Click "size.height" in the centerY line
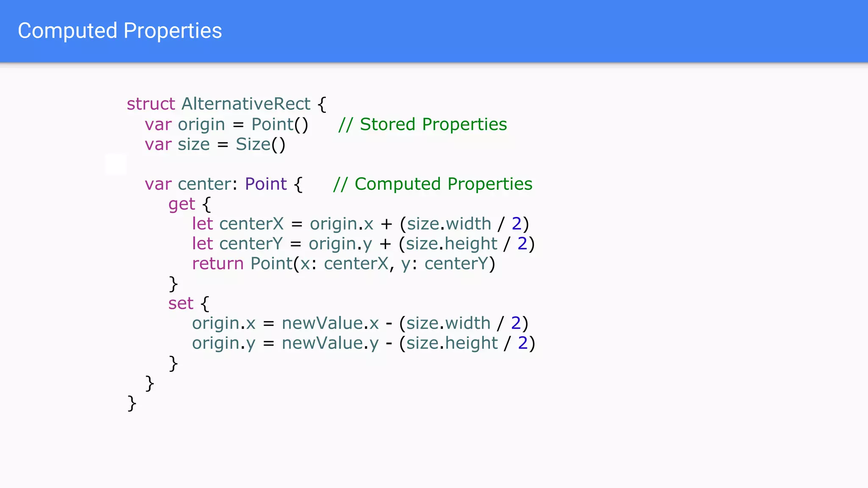Viewport: 868px width, 488px height. point(452,244)
